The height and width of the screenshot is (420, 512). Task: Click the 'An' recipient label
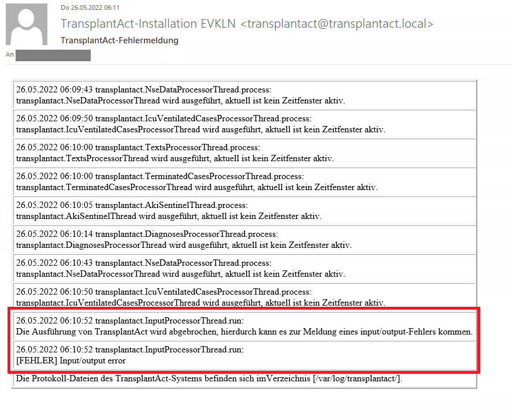coord(9,55)
